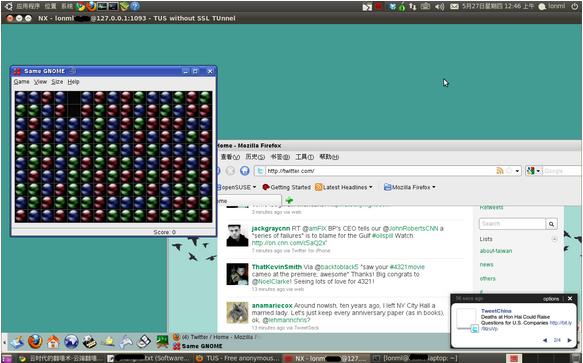The image size is (583, 363).
Task: Open the Firefox 历史 history menu
Action: click(x=255, y=157)
